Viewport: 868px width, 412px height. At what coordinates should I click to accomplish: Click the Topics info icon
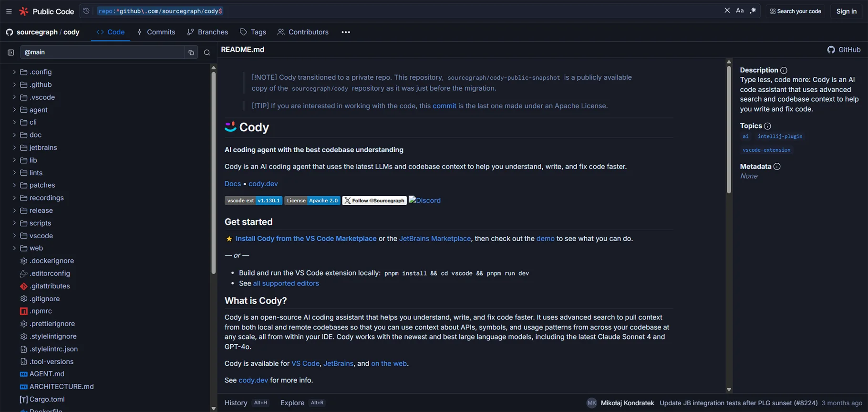[x=767, y=126]
